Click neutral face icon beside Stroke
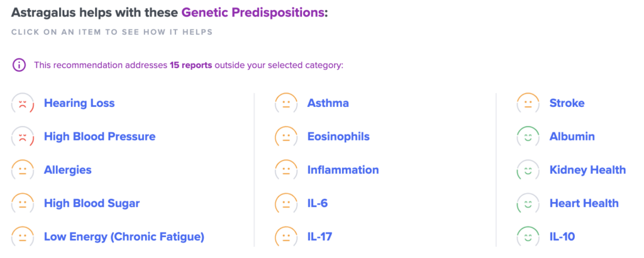The width and height of the screenshot is (644, 258). pyautogui.click(x=528, y=103)
